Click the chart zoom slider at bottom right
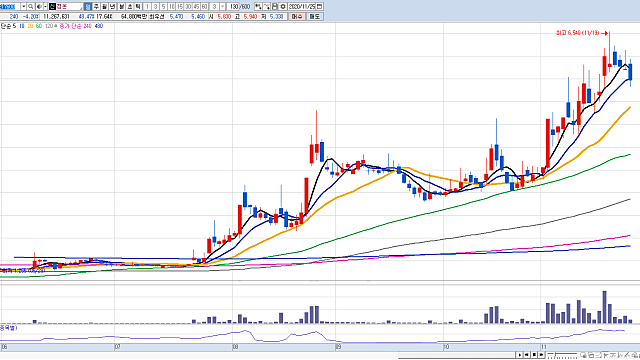This screenshot has width=640, height=360. [563, 355]
